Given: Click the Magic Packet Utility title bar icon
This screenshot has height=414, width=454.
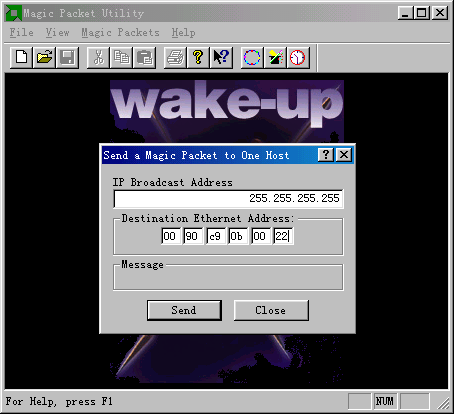Looking at the screenshot, I should pos(14,13).
